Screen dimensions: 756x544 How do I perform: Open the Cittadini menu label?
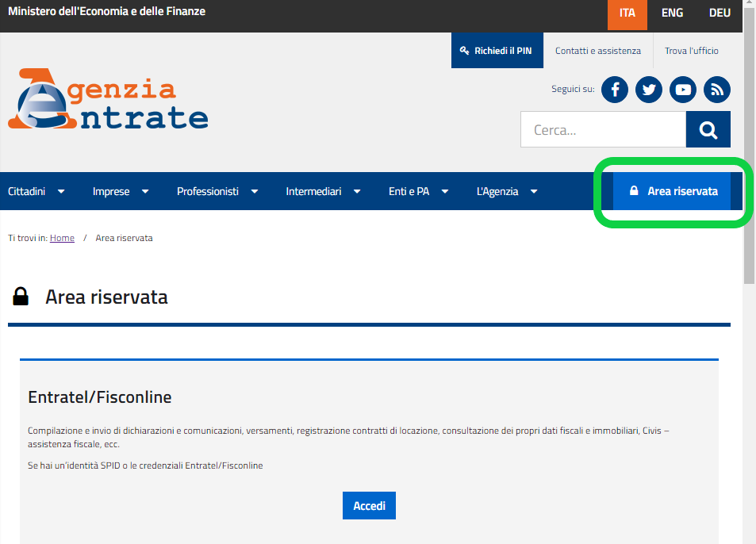tap(26, 191)
